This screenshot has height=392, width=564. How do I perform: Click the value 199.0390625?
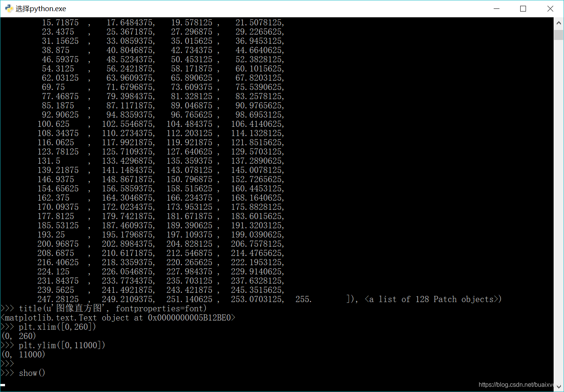tap(257, 234)
